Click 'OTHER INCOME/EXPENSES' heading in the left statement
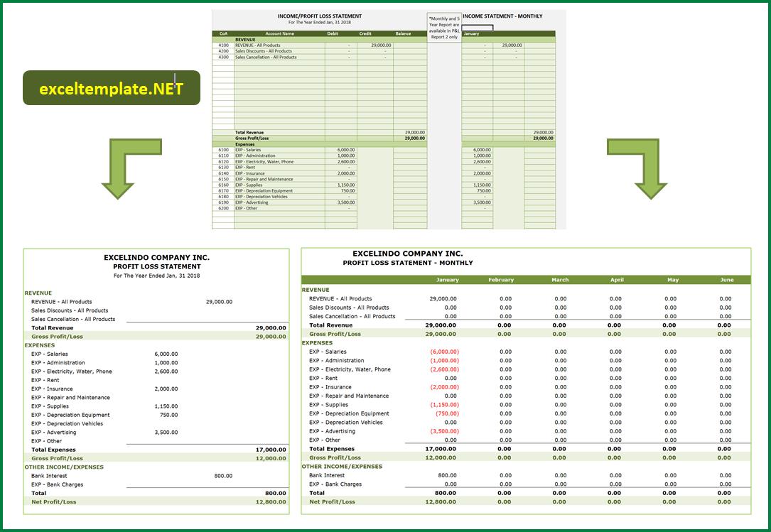Viewport: 771px width, 532px height. click(x=64, y=467)
